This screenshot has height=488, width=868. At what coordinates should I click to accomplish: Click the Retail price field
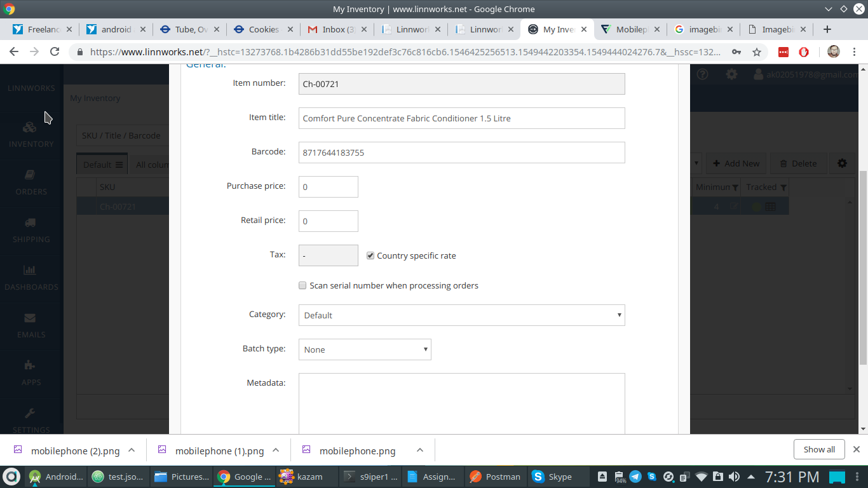click(x=329, y=221)
